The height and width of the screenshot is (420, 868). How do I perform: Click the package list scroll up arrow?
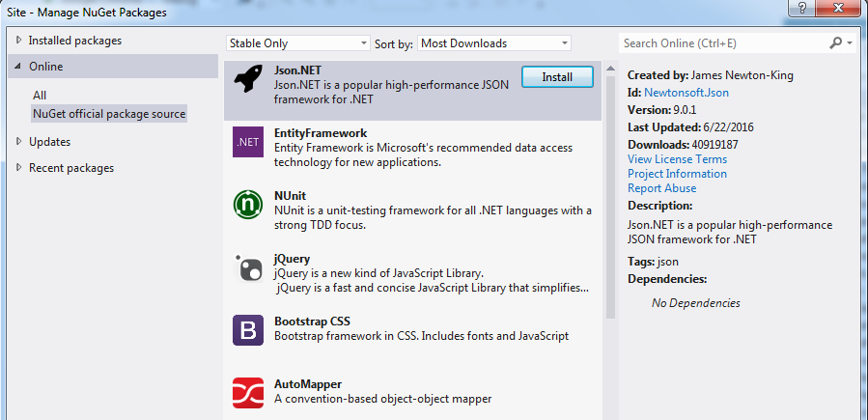click(x=610, y=69)
